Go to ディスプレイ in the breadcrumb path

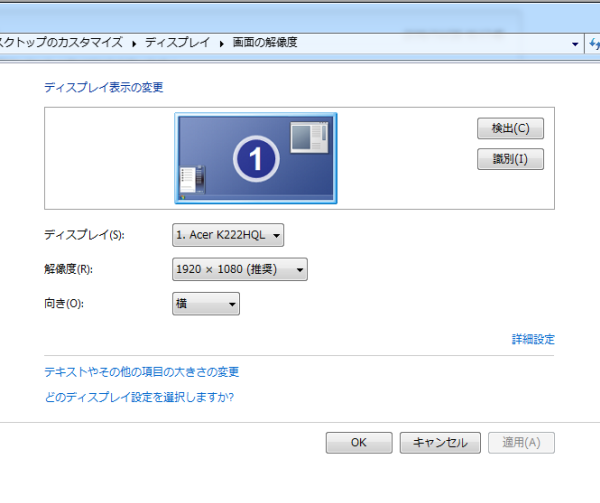(x=178, y=42)
